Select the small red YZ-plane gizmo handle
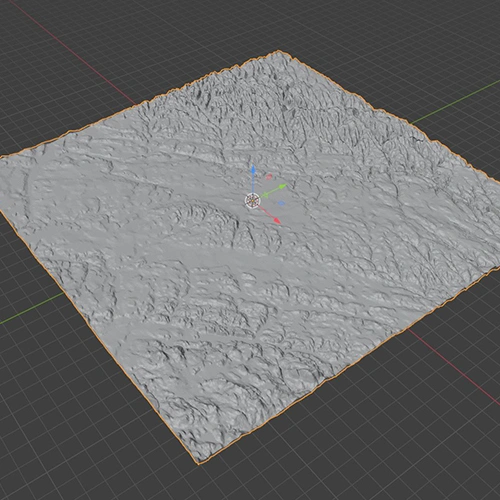This screenshot has width=500, height=500. [x=269, y=176]
